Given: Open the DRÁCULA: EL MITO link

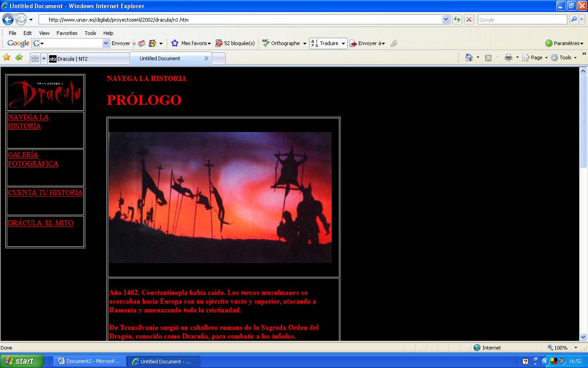Looking at the screenshot, I should click(40, 223).
